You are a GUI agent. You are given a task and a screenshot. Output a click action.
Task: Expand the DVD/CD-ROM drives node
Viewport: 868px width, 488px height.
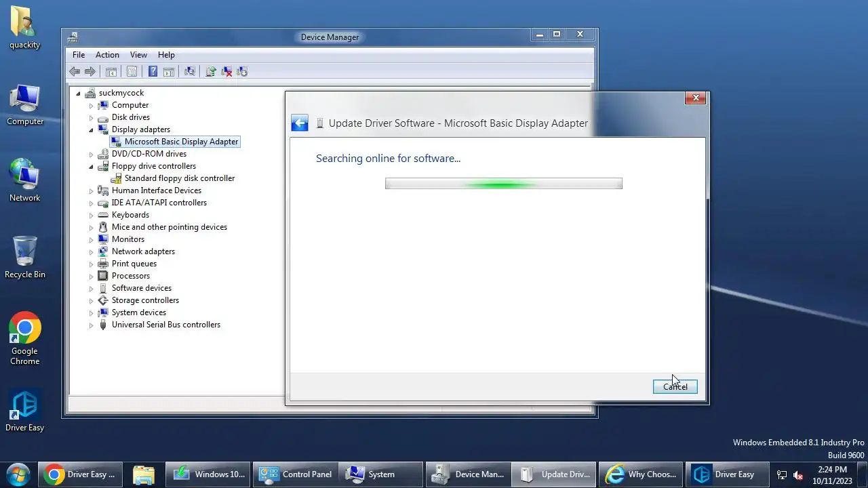[x=91, y=155]
